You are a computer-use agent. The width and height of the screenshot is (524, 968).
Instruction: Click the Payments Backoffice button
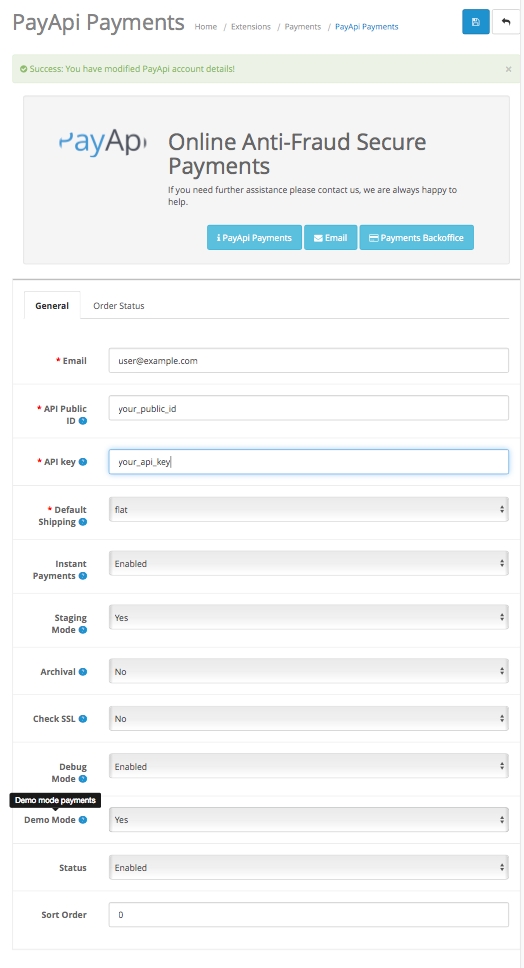(x=417, y=238)
